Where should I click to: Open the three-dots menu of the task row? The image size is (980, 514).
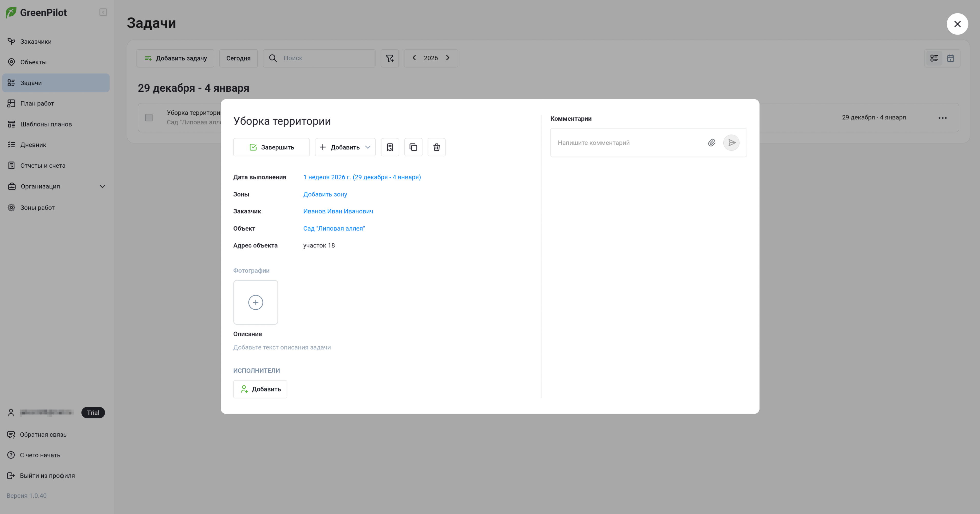pos(942,118)
